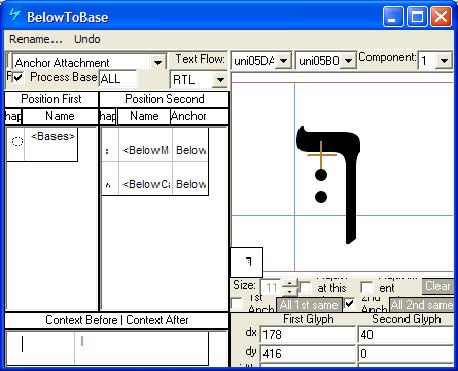Click Undo in the menu bar
The height and width of the screenshot is (371, 458).
coord(87,39)
